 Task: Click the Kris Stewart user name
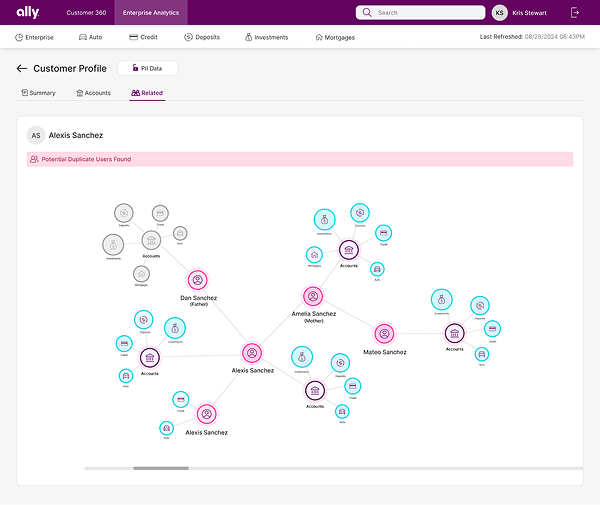point(529,13)
